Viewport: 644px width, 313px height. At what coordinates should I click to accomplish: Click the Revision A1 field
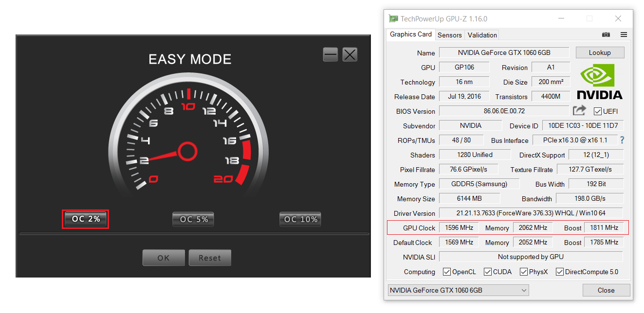pyautogui.click(x=551, y=67)
